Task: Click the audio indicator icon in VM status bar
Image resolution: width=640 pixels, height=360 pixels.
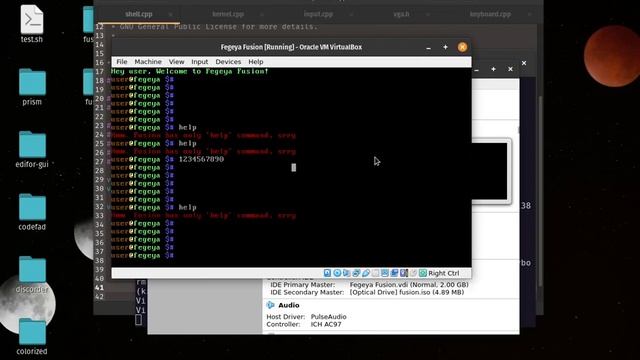Action: click(x=347, y=273)
